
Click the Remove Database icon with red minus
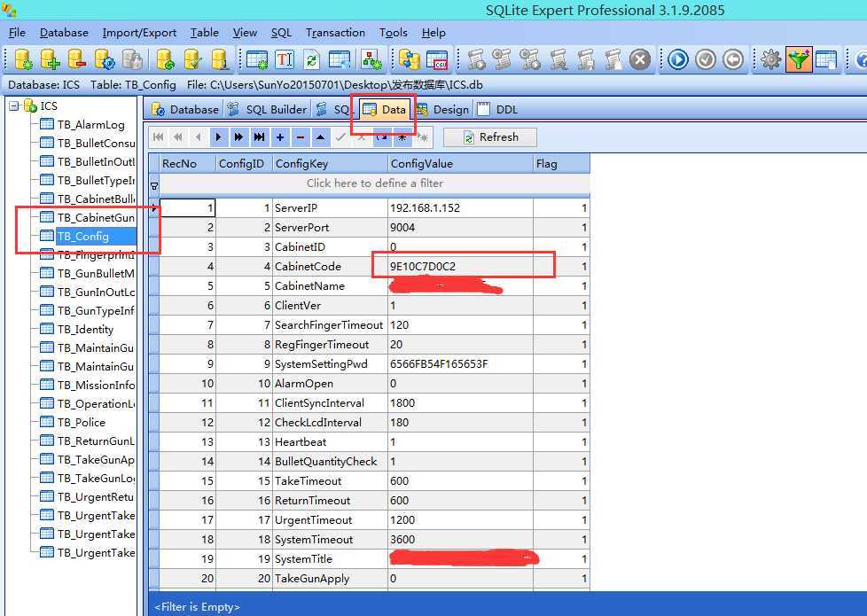pyautogui.click(x=77, y=59)
